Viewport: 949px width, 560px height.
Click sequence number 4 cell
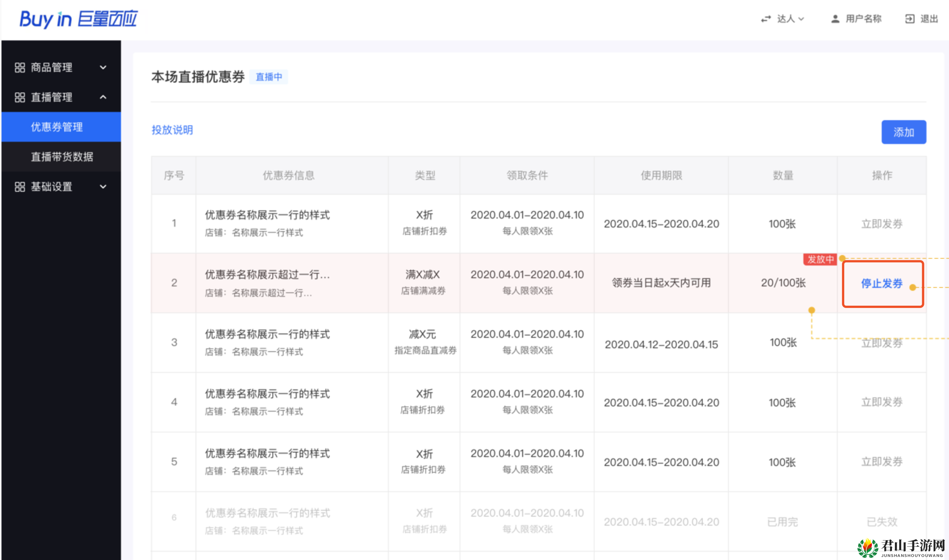pos(174,402)
